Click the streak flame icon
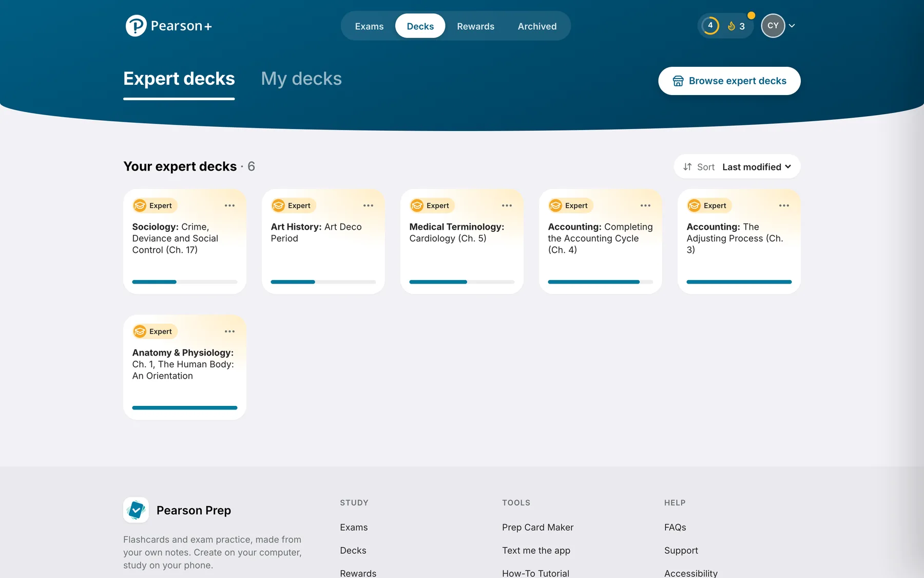Viewport: 924px width, 578px height. (x=731, y=26)
